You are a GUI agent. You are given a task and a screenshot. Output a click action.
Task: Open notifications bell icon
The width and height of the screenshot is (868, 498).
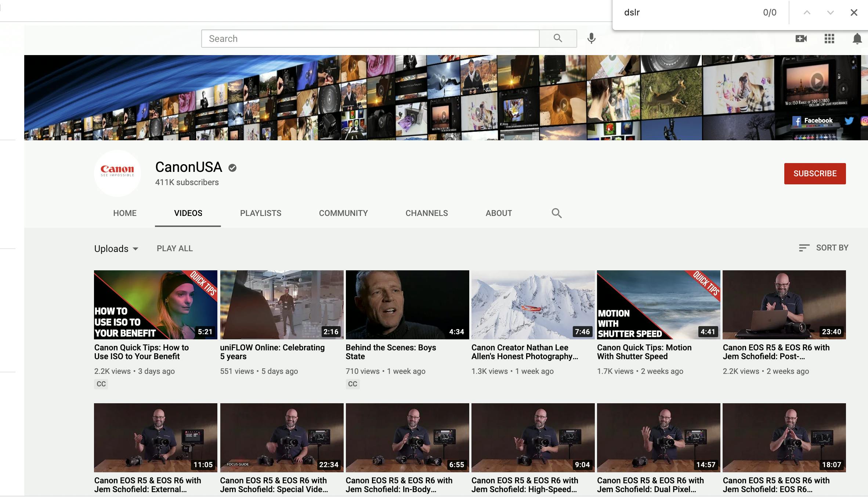[857, 39]
